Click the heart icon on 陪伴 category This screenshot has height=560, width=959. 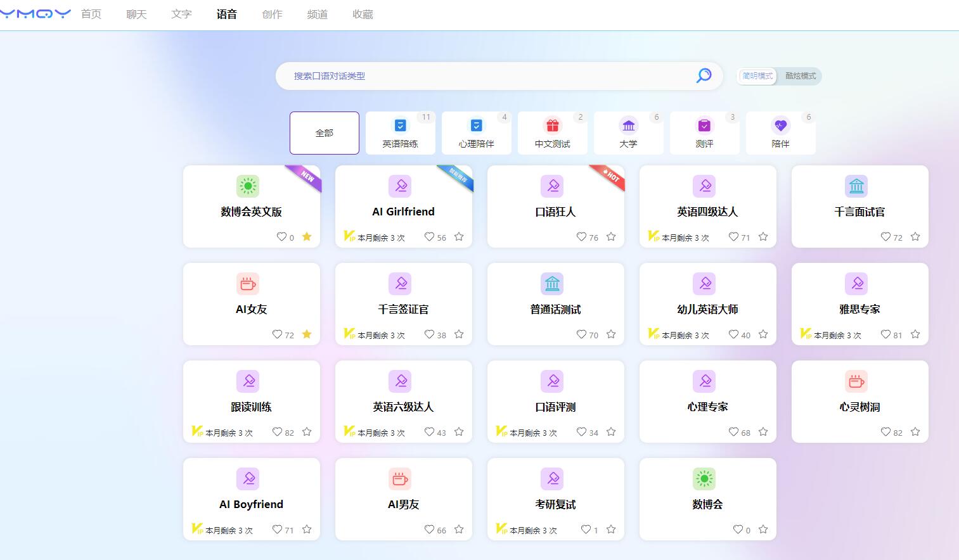tap(780, 124)
